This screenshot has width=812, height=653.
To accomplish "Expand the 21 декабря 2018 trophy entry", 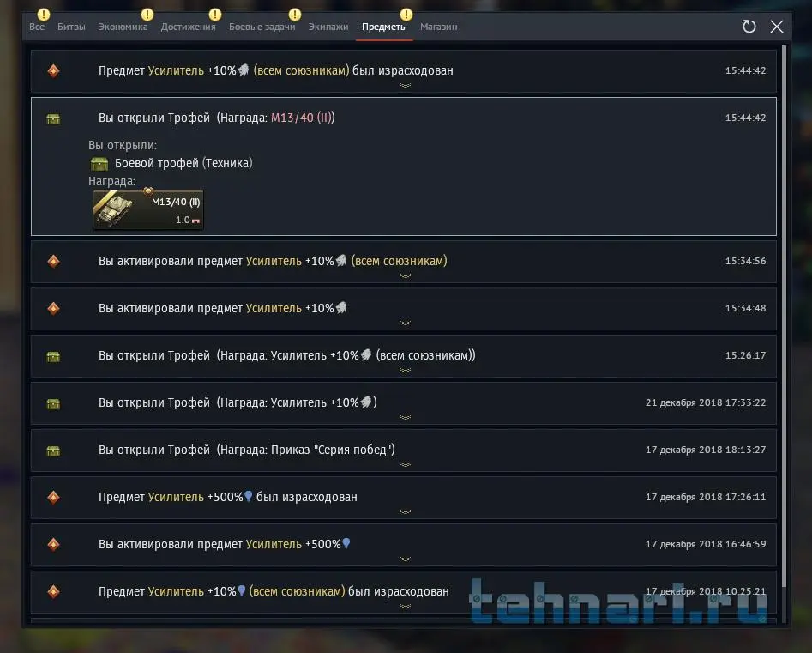I will (406, 418).
